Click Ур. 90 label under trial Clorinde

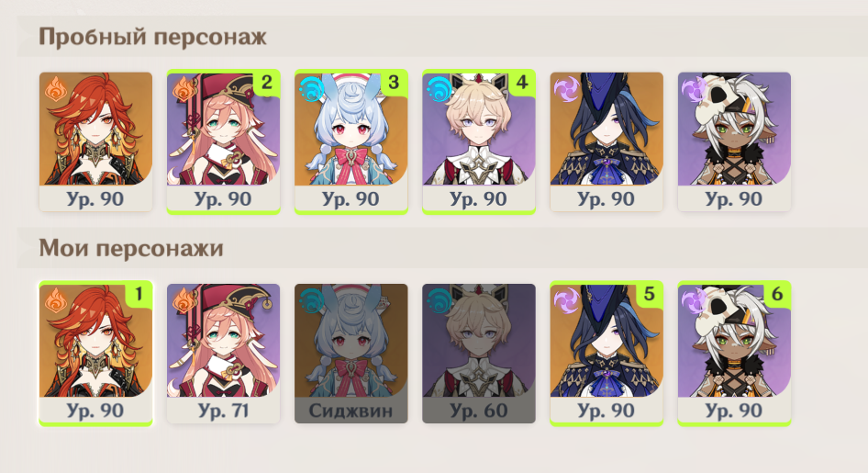606,198
